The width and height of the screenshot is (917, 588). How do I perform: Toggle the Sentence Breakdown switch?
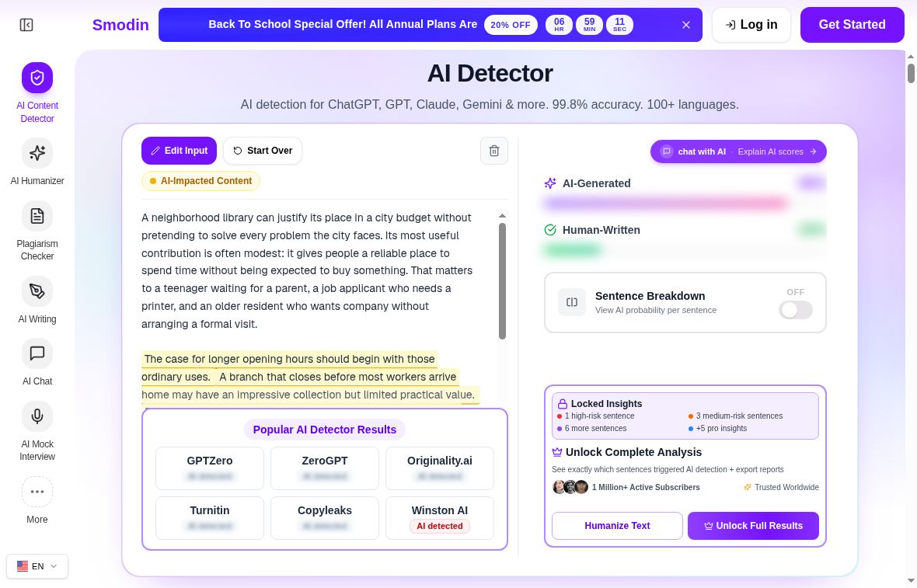[795, 310]
